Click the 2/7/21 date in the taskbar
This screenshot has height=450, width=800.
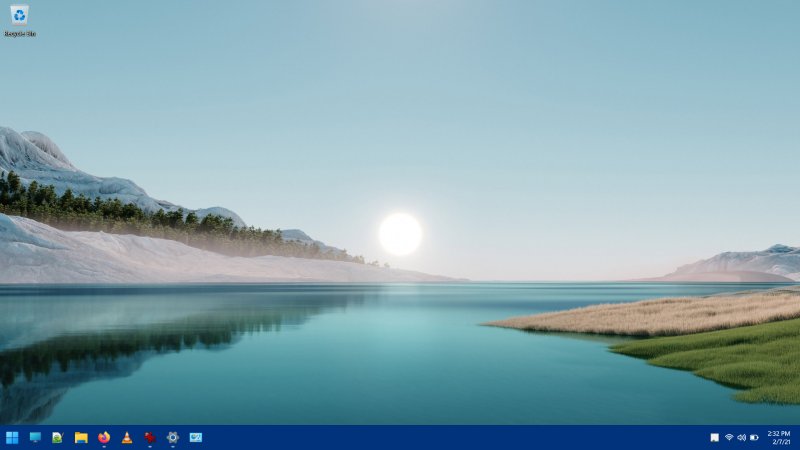pyautogui.click(x=778, y=442)
